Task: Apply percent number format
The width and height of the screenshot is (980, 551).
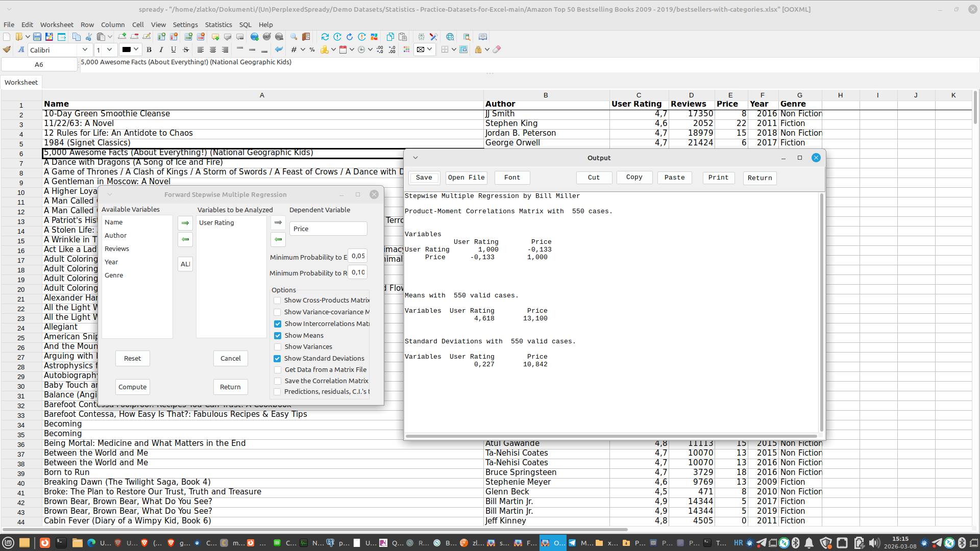Action: [x=312, y=49]
